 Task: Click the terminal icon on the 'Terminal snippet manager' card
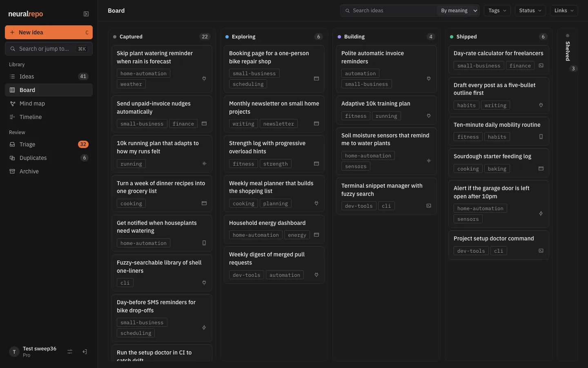point(429,206)
